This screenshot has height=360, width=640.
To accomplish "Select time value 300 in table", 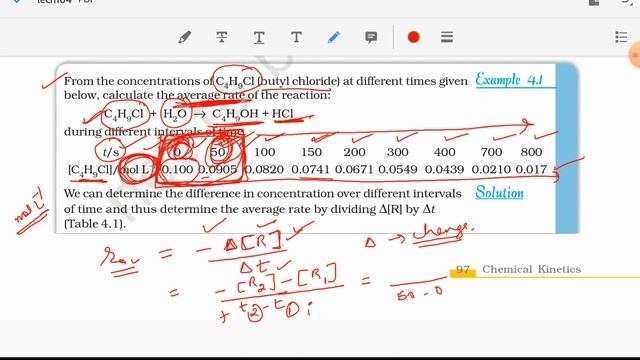I will 398,152.
